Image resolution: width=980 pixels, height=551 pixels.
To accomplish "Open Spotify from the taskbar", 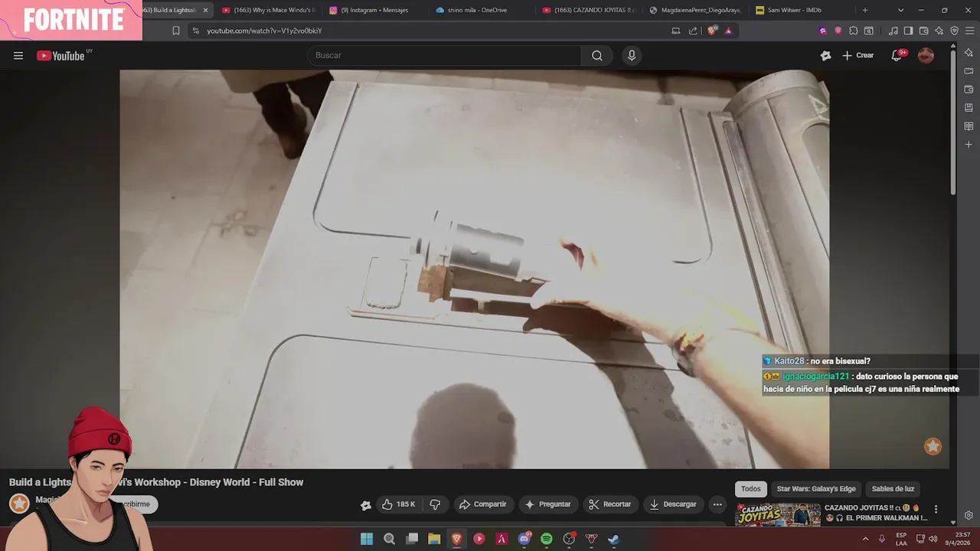I will [547, 539].
